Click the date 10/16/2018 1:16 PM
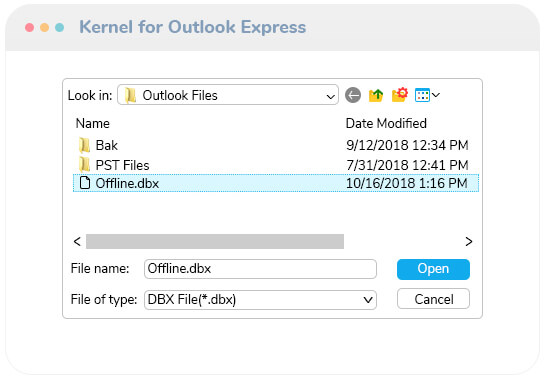This screenshot has height=380, width=545. 407,184
